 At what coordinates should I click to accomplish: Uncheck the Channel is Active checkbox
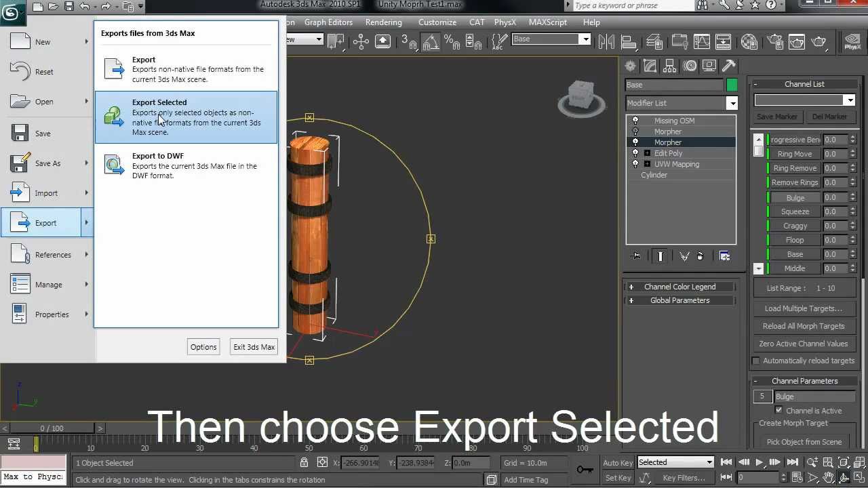778,410
